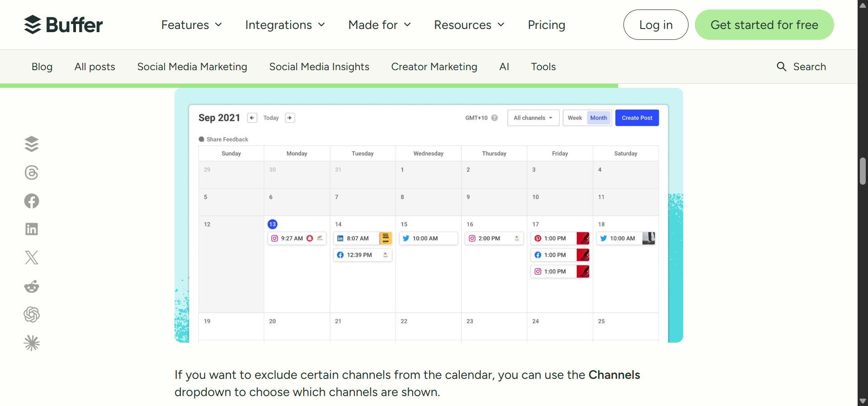Image resolution: width=868 pixels, height=406 pixels.
Task: Click the LinkedIn icon on the 8:07 AM post
Action: [340, 239]
